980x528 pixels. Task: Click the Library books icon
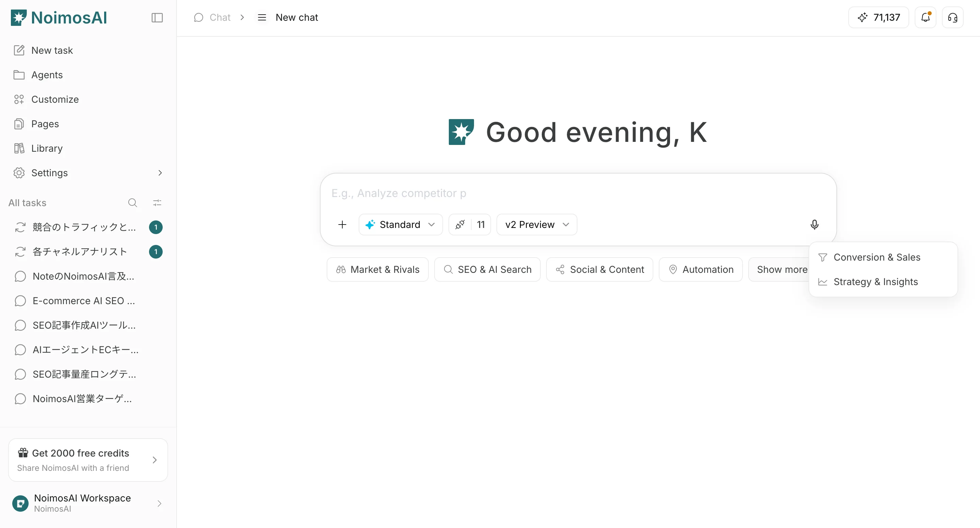(19, 148)
